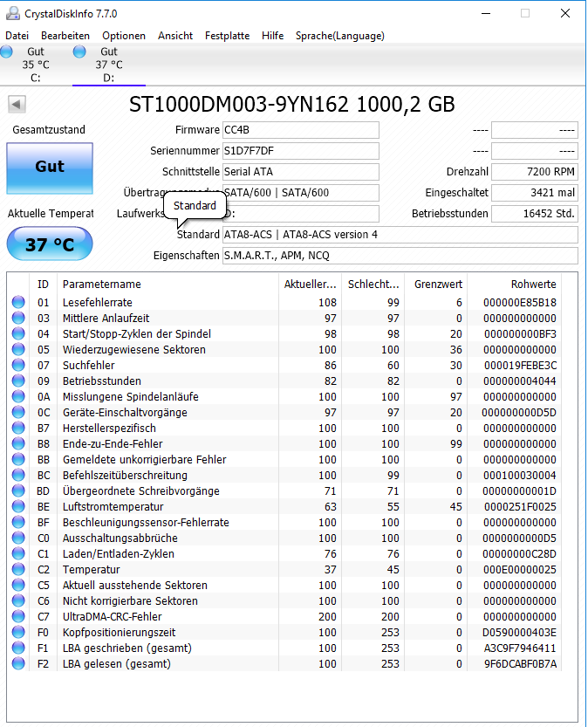
Task: Click the status dot for Kopfpositionierungszeit
Action: coord(18,633)
